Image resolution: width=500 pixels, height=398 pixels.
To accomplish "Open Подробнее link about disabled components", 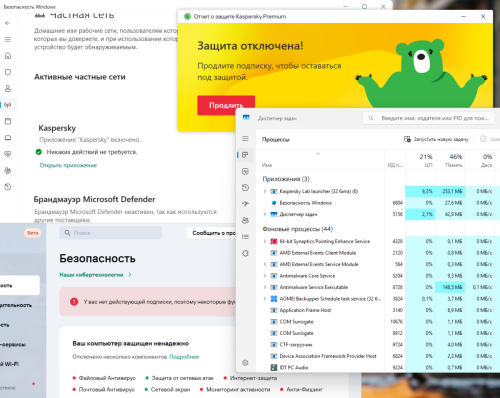I will click(x=184, y=357).
